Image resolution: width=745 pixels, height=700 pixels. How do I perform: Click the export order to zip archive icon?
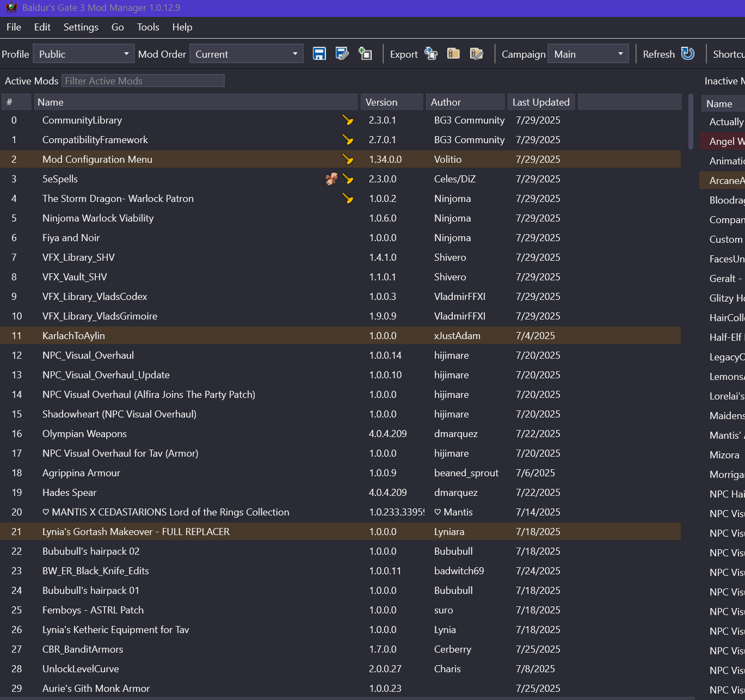coord(453,53)
